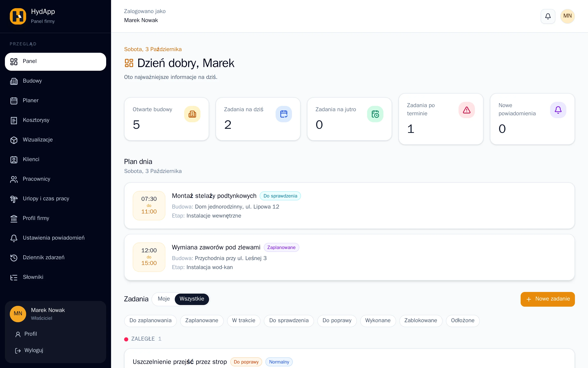588x368 pixels.
Task: Filter tasks by Do poprawy chip
Action: [337, 321]
